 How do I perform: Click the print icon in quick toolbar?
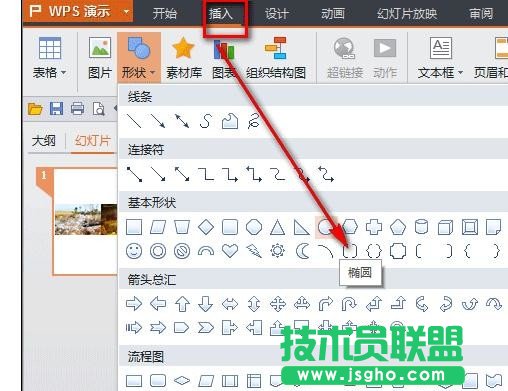[77, 109]
